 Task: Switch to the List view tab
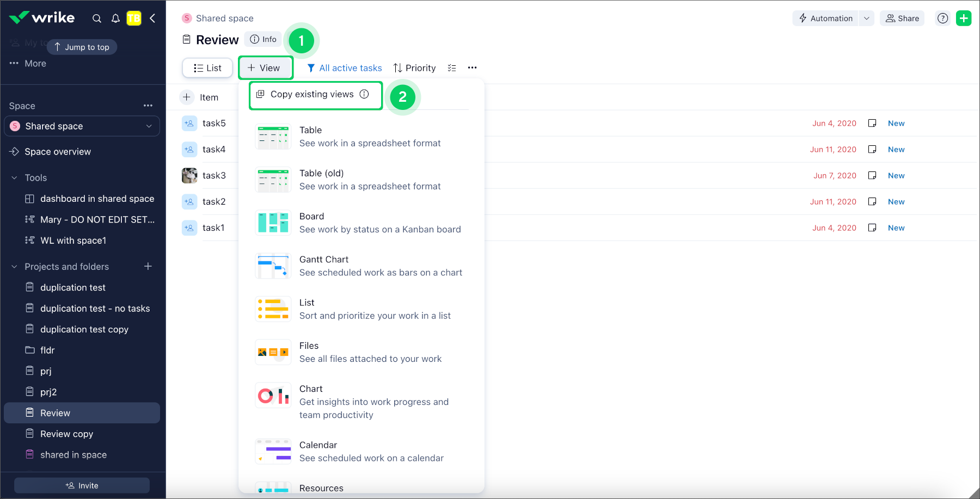coord(207,68)
